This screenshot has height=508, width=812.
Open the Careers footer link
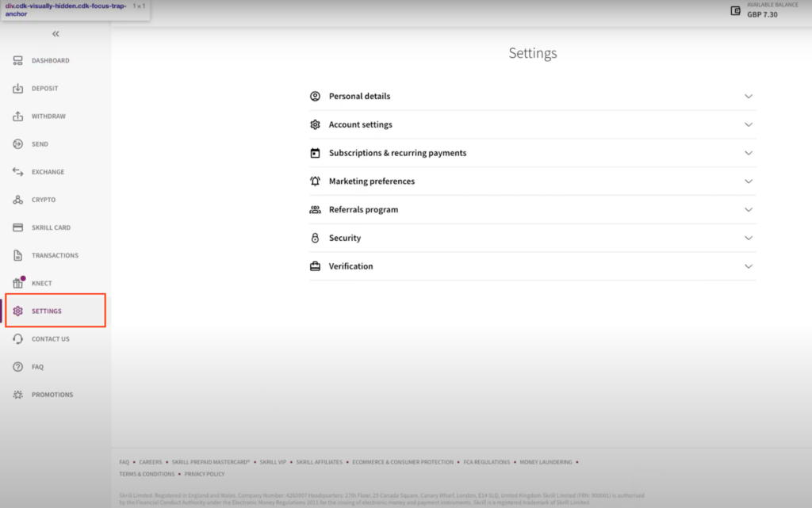point(150,462)
